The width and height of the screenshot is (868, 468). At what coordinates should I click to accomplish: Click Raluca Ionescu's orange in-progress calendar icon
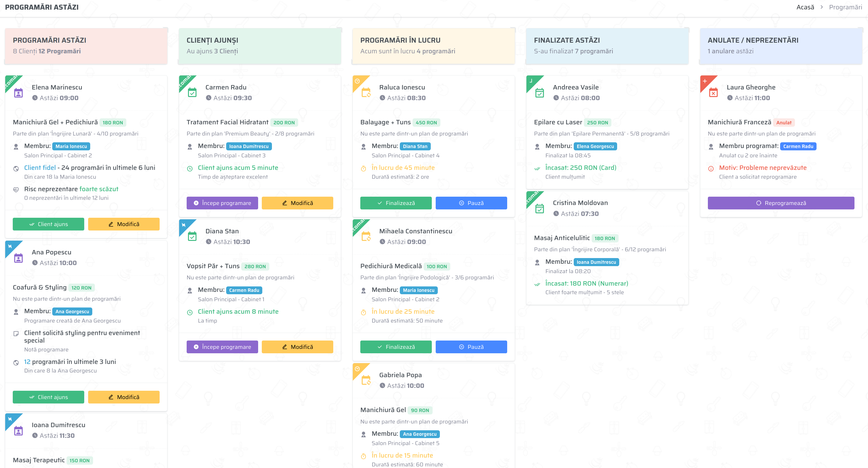click(366, 93)
